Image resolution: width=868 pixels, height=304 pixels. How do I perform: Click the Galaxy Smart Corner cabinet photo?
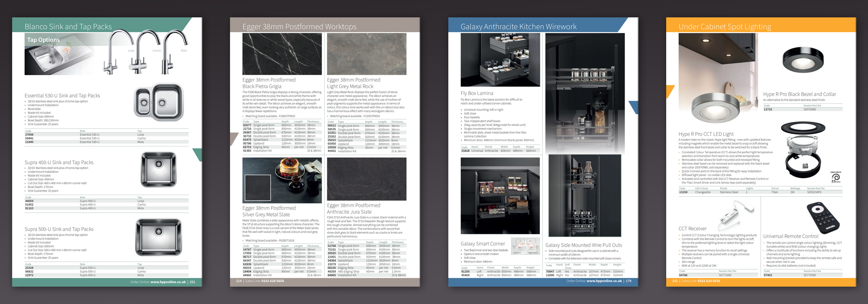(x=500, y=196)
